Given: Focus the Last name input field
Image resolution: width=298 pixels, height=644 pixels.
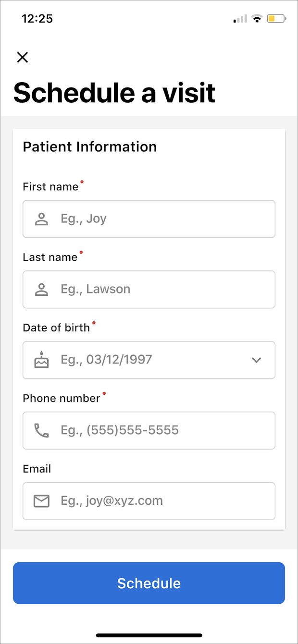Looking at the screenshot, I should 159,290.
